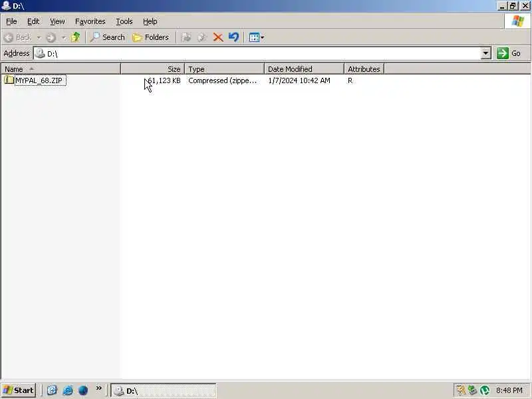532x399 pixels.
Task: Launch the blue globe browser quick launch icon
Action: 83,390
